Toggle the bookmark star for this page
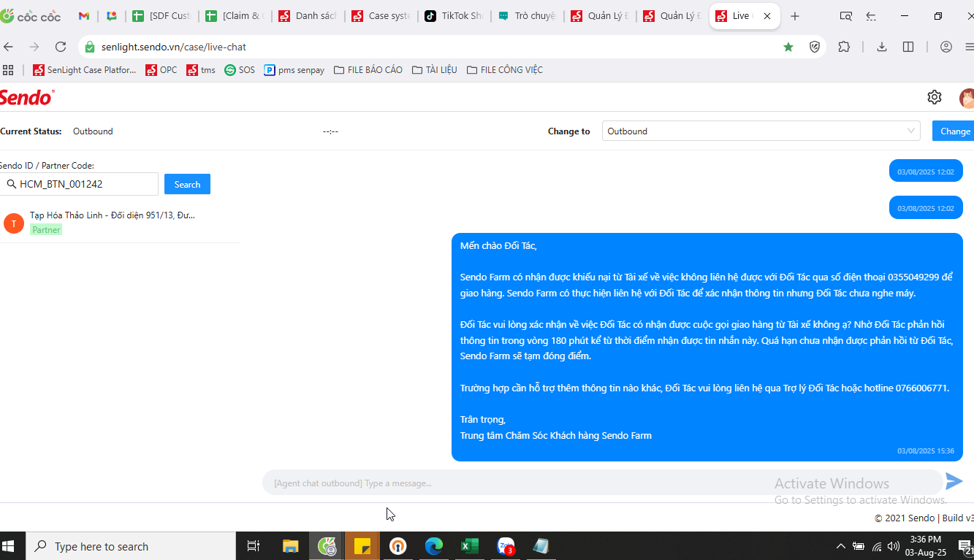 point(788,47)
